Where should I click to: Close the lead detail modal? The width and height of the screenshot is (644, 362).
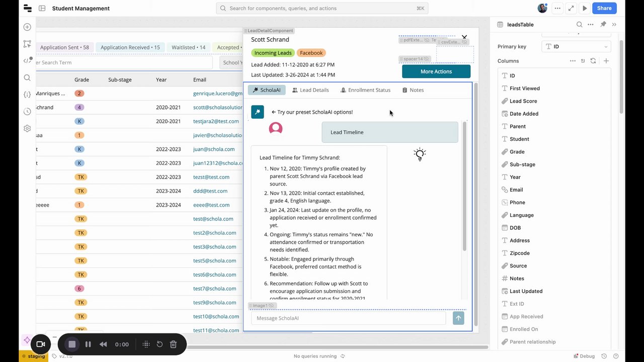click(464, 38)
